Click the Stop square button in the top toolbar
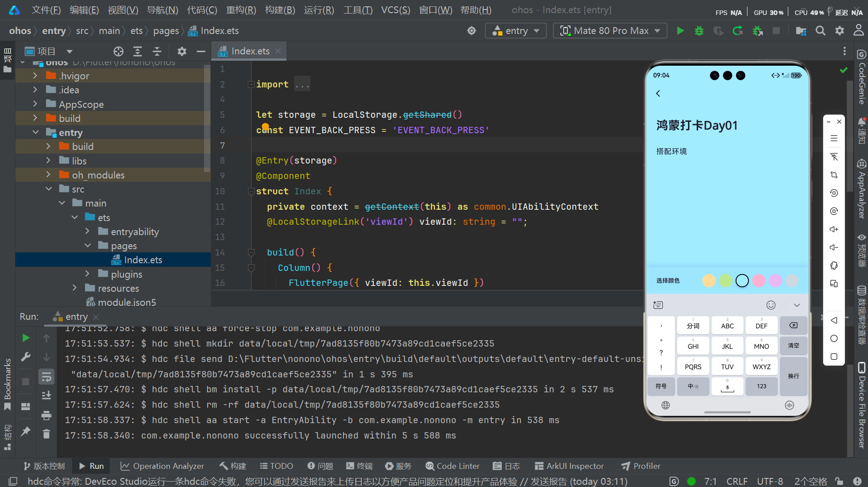The height and width of the screenshot is (487, 868). click(776, 31)
